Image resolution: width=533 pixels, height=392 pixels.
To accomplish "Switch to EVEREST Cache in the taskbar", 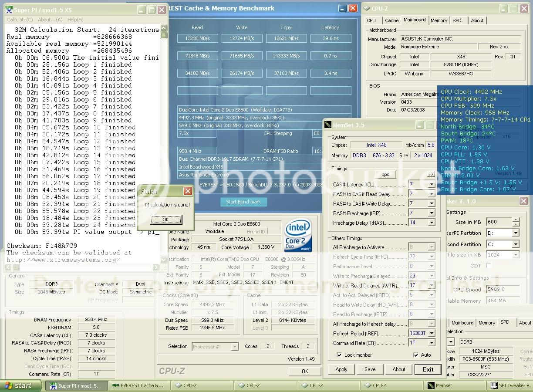I will coord(138,385).
